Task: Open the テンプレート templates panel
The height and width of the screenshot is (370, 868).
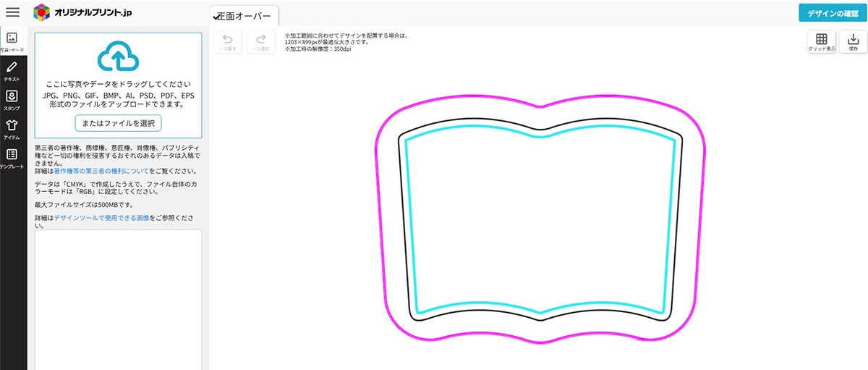Action: pos(12,158)
